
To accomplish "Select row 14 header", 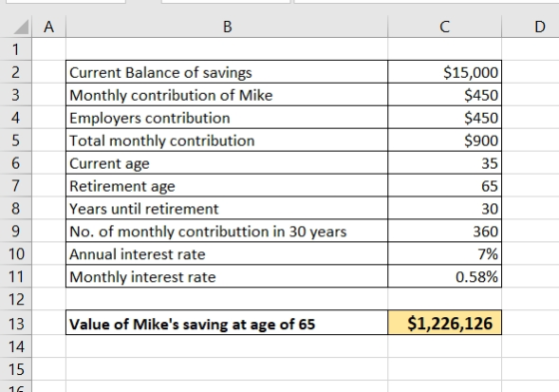I will pos(16,346).
